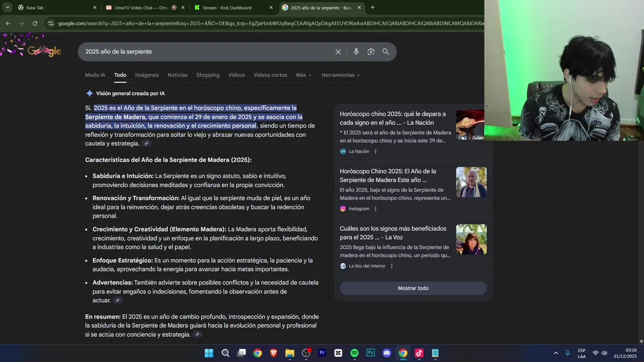The width and height of the screenshot is (644, 362).
Task: Open Notepad app in taskbar
Action: point(435,353)
